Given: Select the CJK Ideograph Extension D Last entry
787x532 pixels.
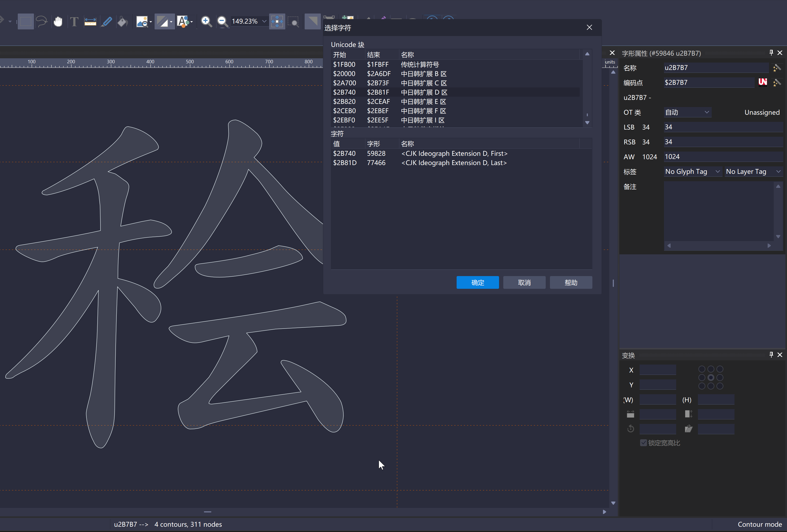Looking at the screenshot, I should 454,163.
